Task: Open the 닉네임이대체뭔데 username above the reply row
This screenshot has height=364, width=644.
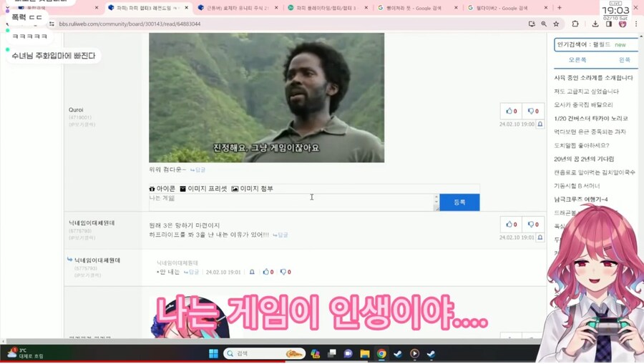Action: (x=92, y=223)
